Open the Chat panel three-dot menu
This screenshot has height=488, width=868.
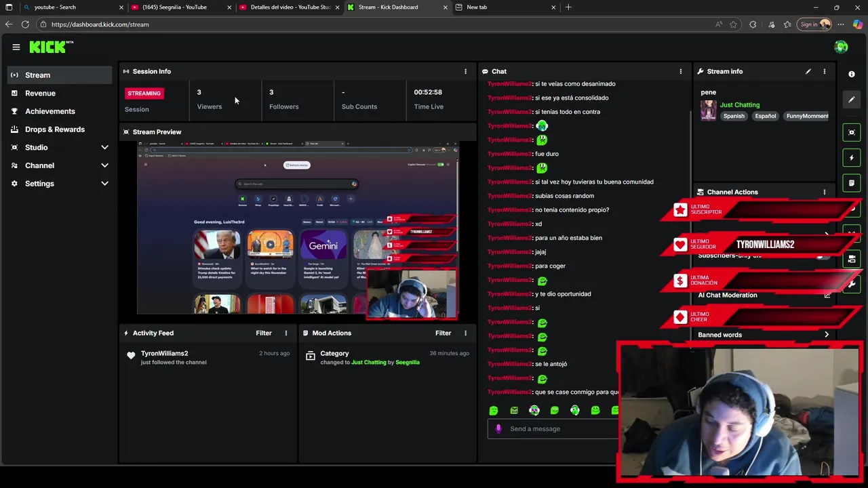pyautogui.click(x=680, y=71)
